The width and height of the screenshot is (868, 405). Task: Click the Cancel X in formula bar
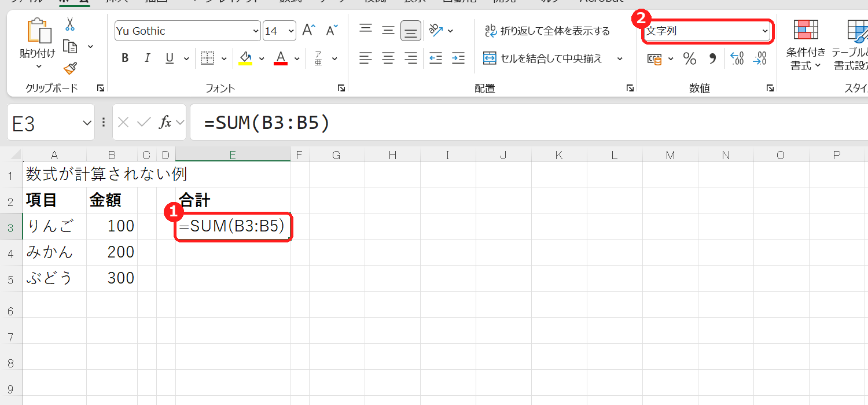[x=123, y=122]
